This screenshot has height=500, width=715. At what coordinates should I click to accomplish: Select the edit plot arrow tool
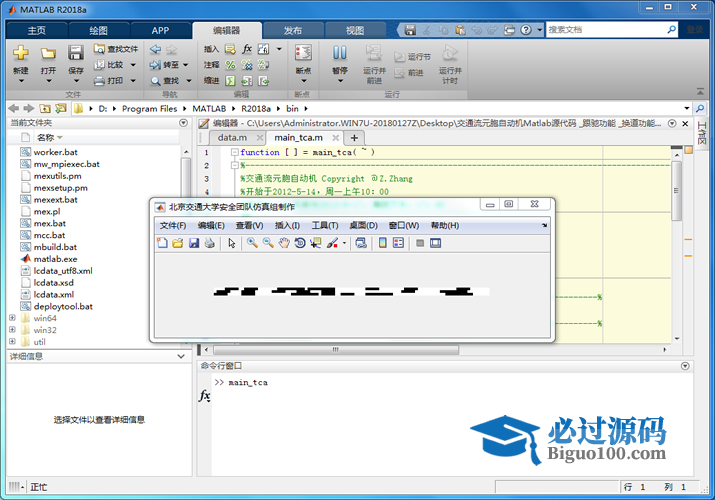click(232, 243)
